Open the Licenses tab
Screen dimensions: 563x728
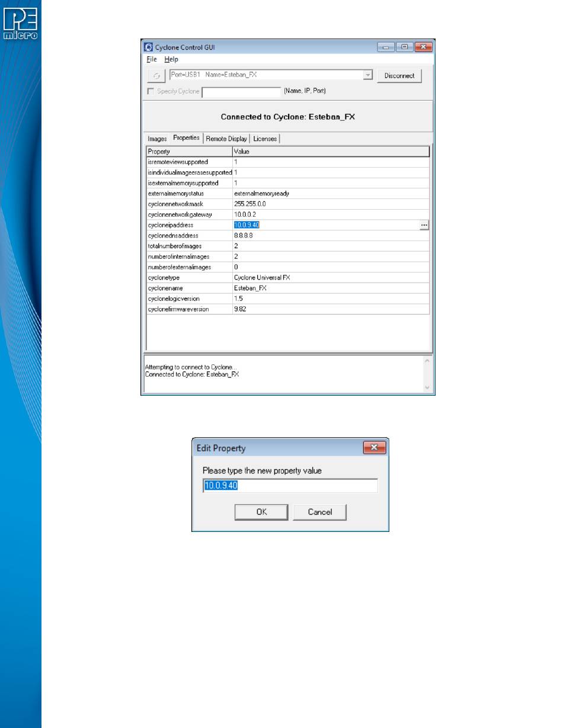(x=265, y=139)
